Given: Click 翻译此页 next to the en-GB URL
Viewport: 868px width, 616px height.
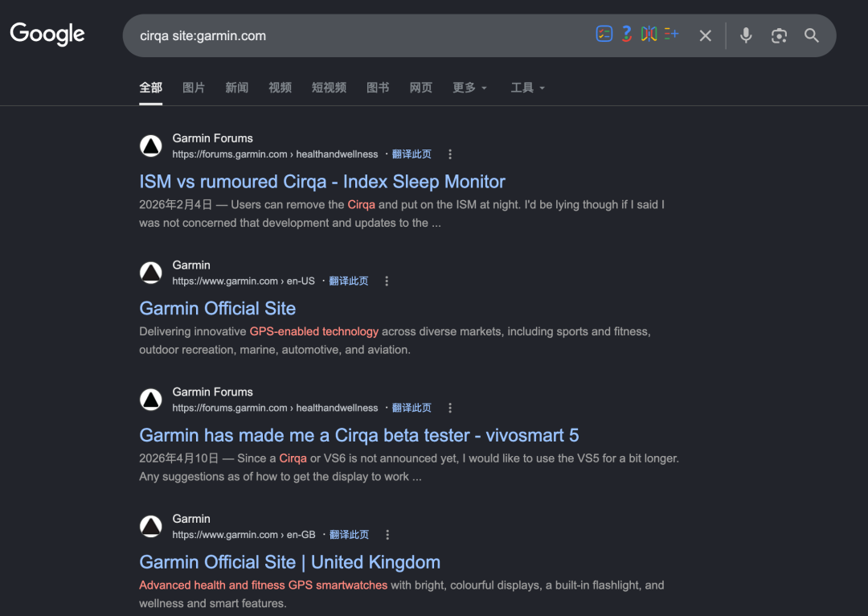Looking at the screenshot, I should 349,535.
